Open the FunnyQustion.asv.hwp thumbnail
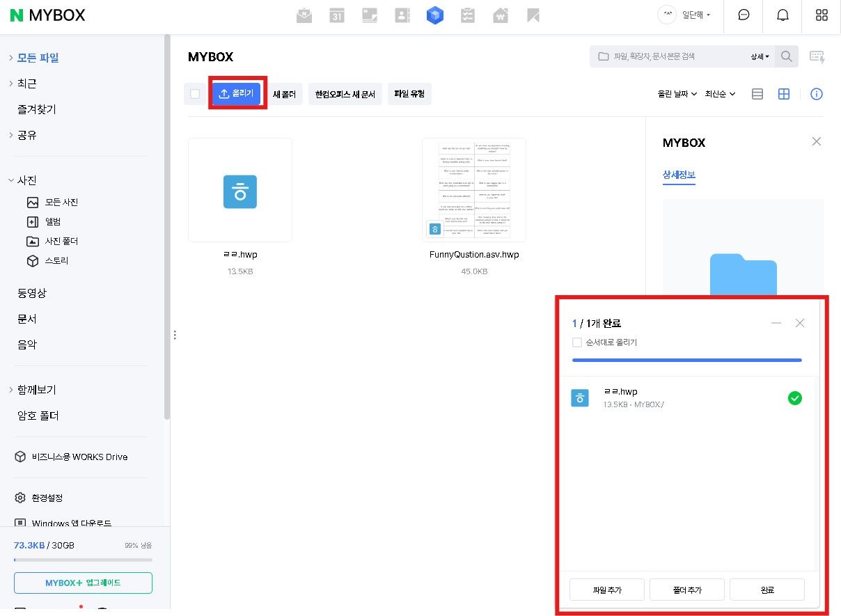 pyautogui.click(x=474, y=189)
